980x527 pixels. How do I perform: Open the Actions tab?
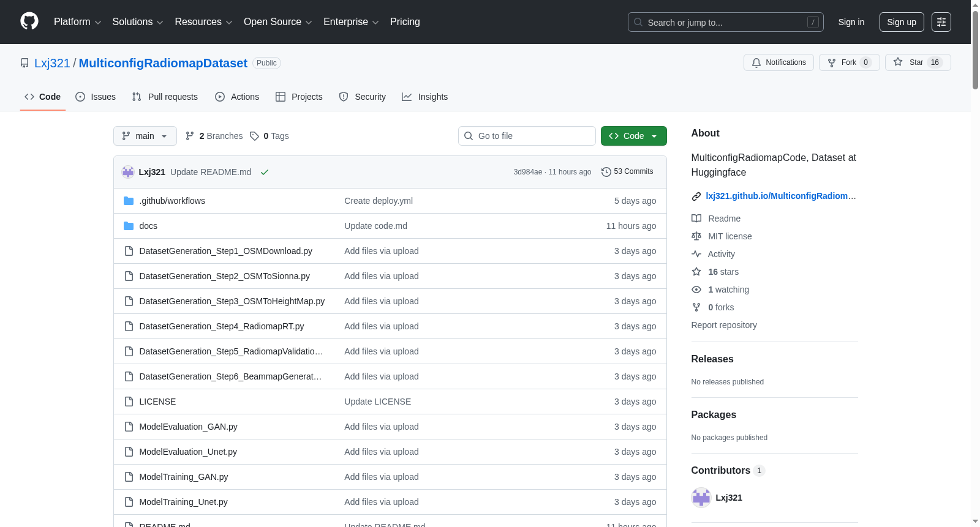tap(237, 97)
